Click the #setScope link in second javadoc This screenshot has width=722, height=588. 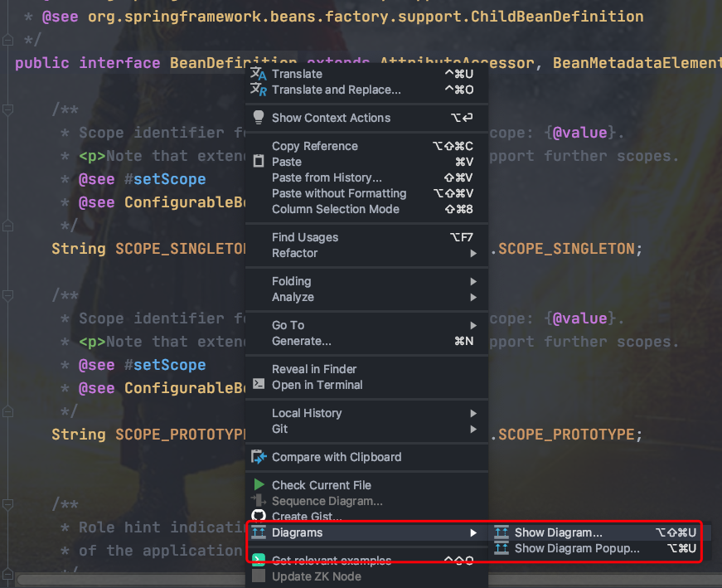[165, 365]
